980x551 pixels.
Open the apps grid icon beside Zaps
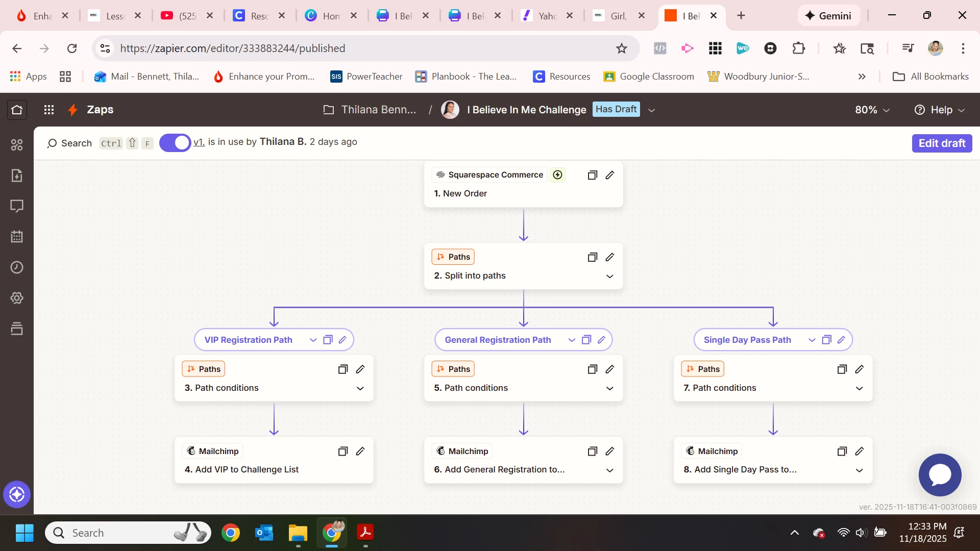(x=49, y=110)
